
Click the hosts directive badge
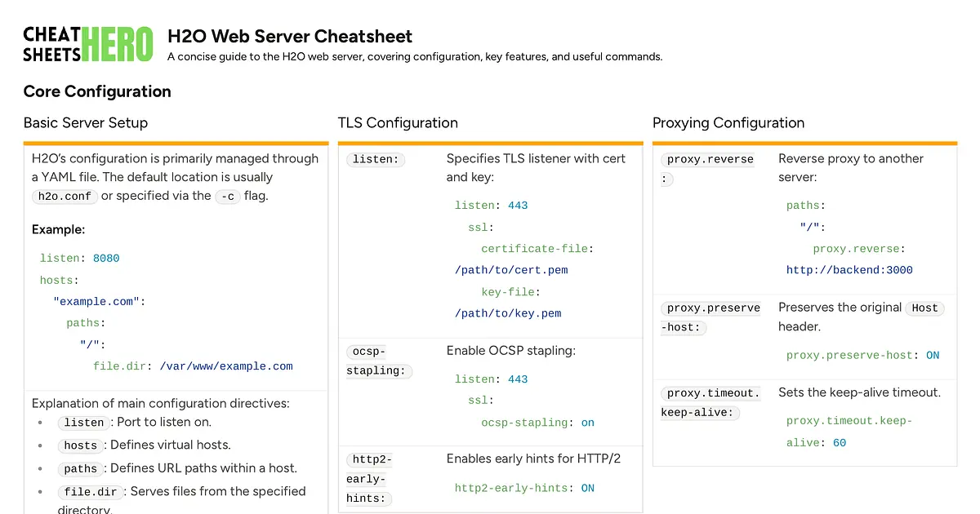pos(80,445)
